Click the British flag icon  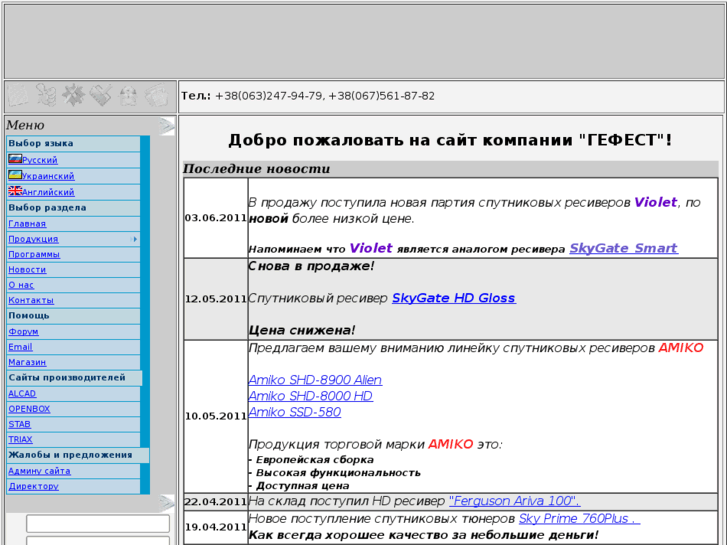click(15, 191)
